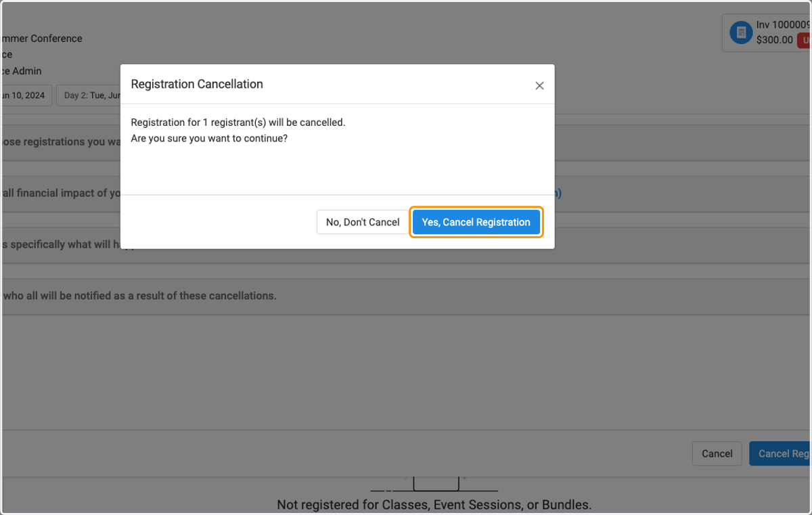Click the Summer Conference heading text
Viewport: 812px width, 515px height.
pyautogui.click(x=41, y=39)
